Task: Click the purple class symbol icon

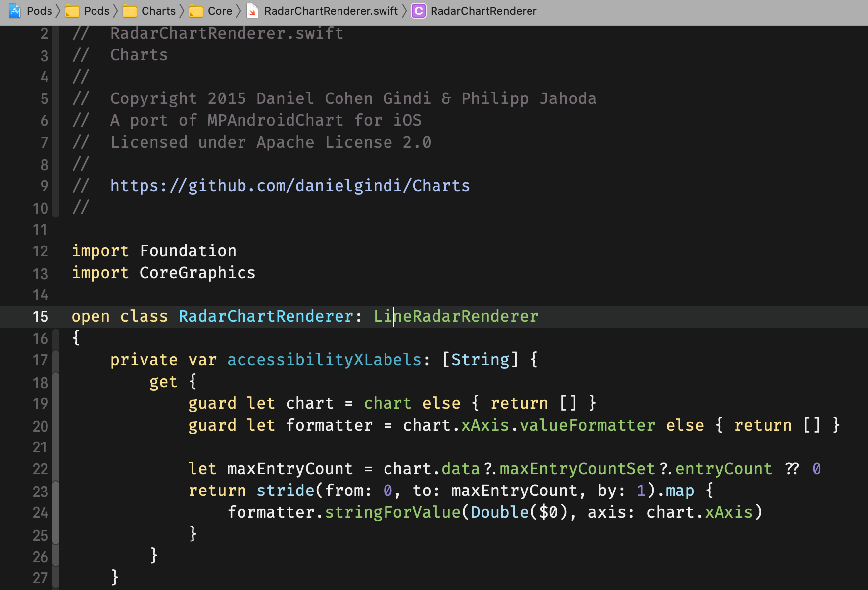Action: pos(419,11)
